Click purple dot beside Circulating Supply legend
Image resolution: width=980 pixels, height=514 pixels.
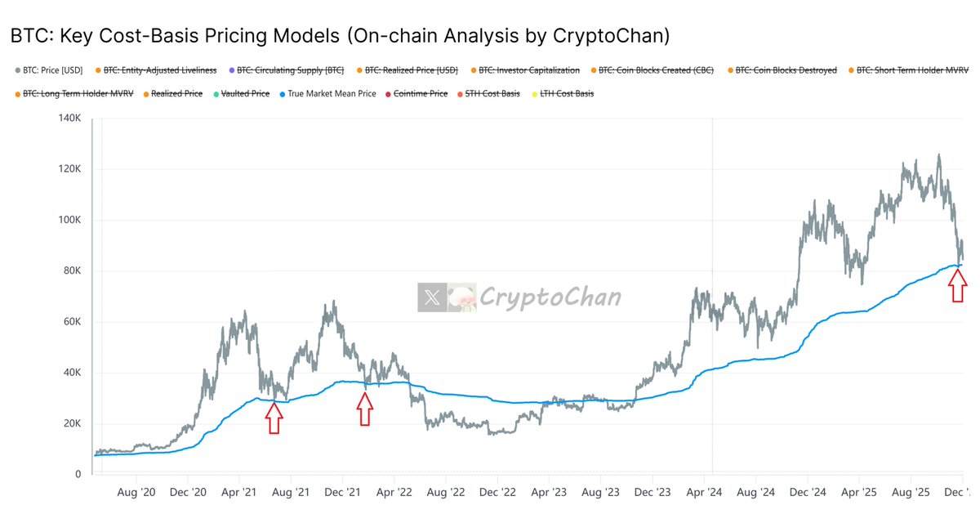pyautogui.click(x=232, y=70)
